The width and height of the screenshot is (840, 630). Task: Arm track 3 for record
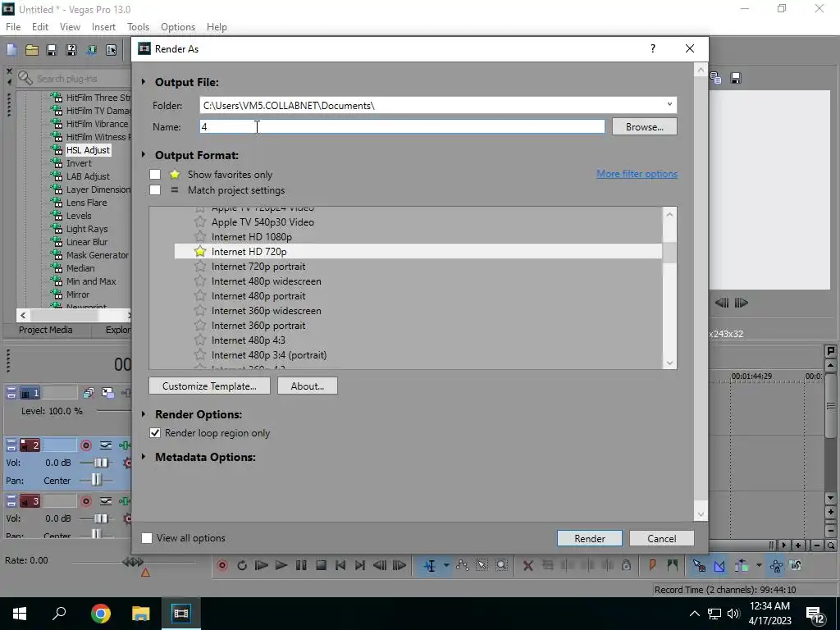coord(85,501)
